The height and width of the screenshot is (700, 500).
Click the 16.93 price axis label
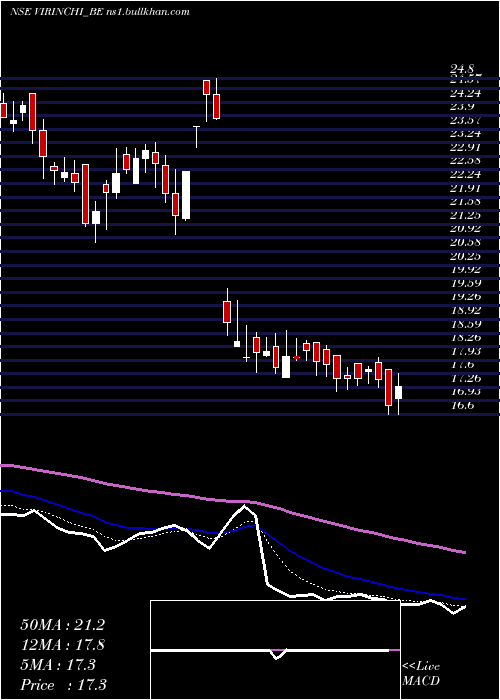tap(465, 392)
